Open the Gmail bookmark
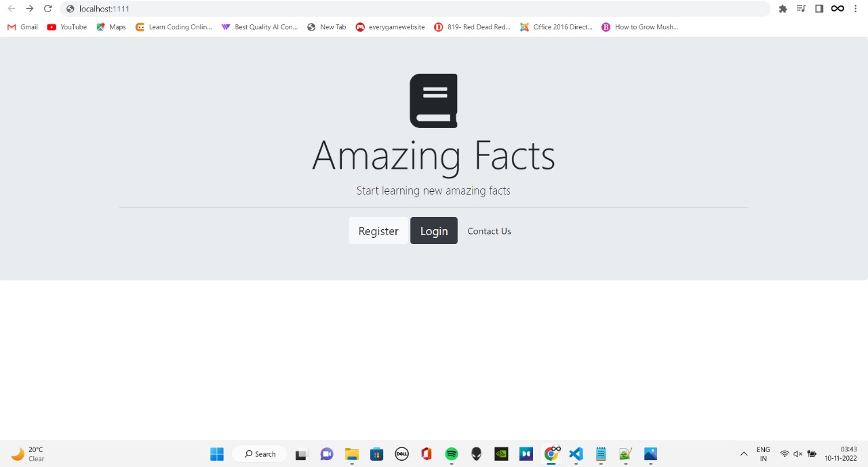Viewport: 868px width, 467px height. [x=22, y=27]
